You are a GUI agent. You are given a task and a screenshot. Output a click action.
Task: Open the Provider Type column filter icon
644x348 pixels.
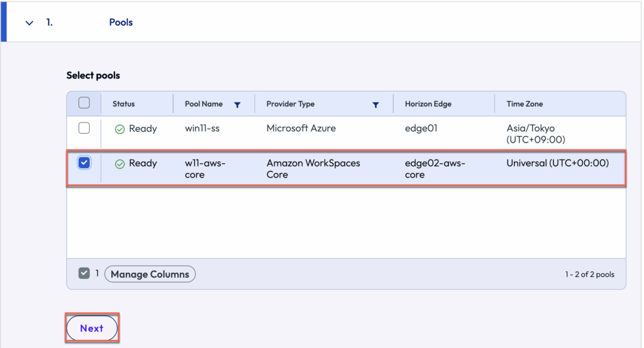point(375,105)
